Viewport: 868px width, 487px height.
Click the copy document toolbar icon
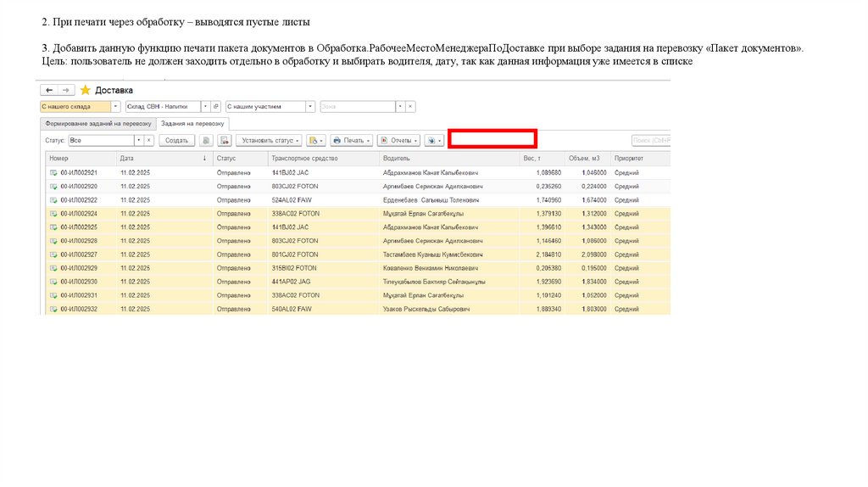coord(206,141)
